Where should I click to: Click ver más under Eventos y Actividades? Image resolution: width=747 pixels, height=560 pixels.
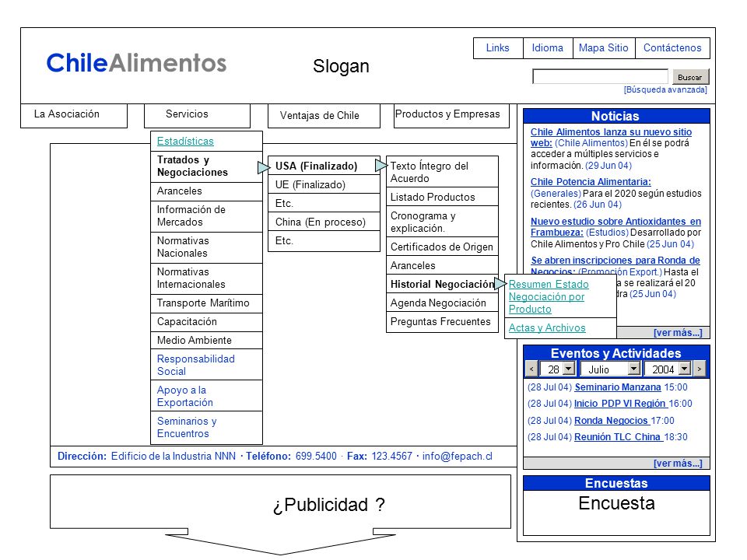click(x=678, y=463)
